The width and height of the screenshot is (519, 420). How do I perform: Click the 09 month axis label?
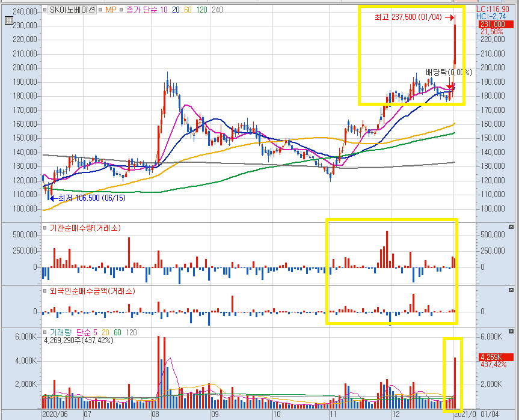tap(215, 415)
